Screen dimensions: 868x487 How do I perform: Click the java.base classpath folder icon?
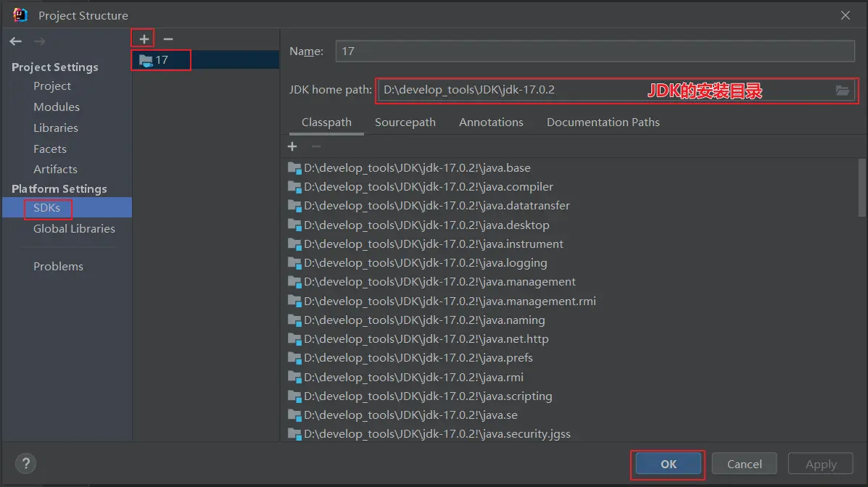coord(294,168)
